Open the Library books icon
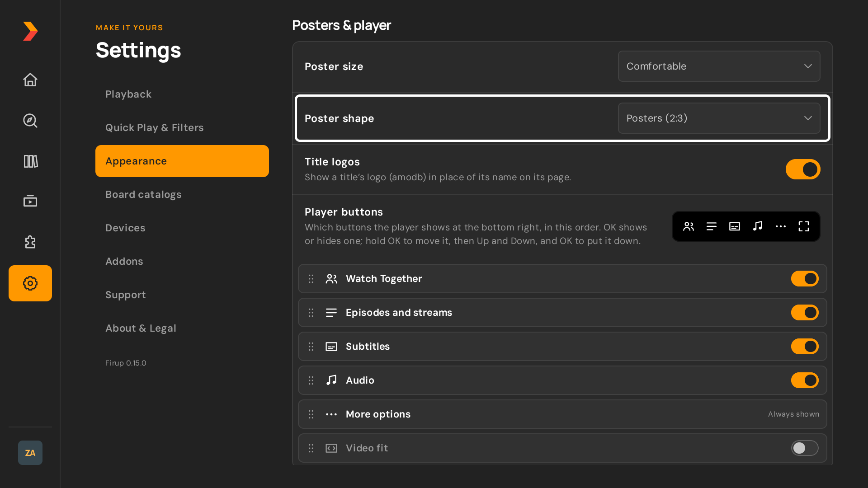868x488 pixels. 30,161
